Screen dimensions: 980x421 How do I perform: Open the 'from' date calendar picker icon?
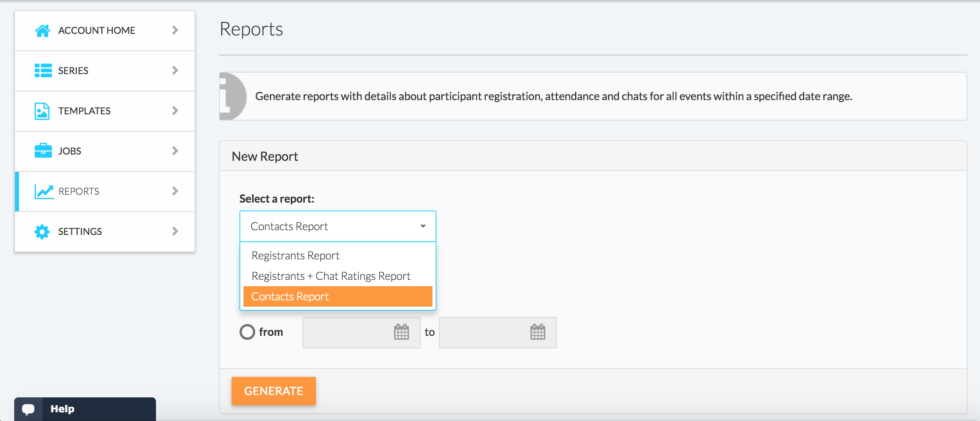tap(401, 332)
